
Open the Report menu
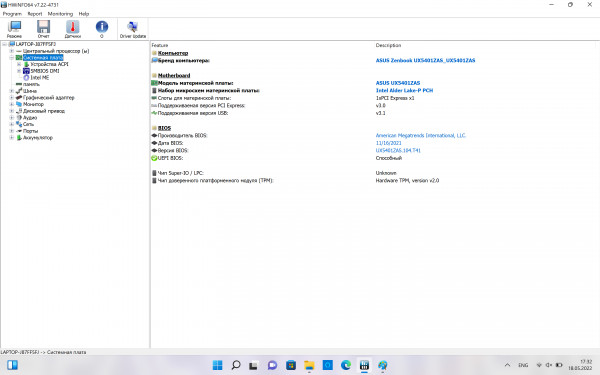35,14
